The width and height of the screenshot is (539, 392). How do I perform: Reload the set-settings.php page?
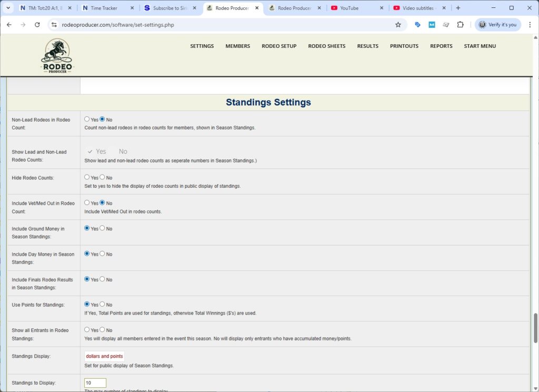point(36,24)
